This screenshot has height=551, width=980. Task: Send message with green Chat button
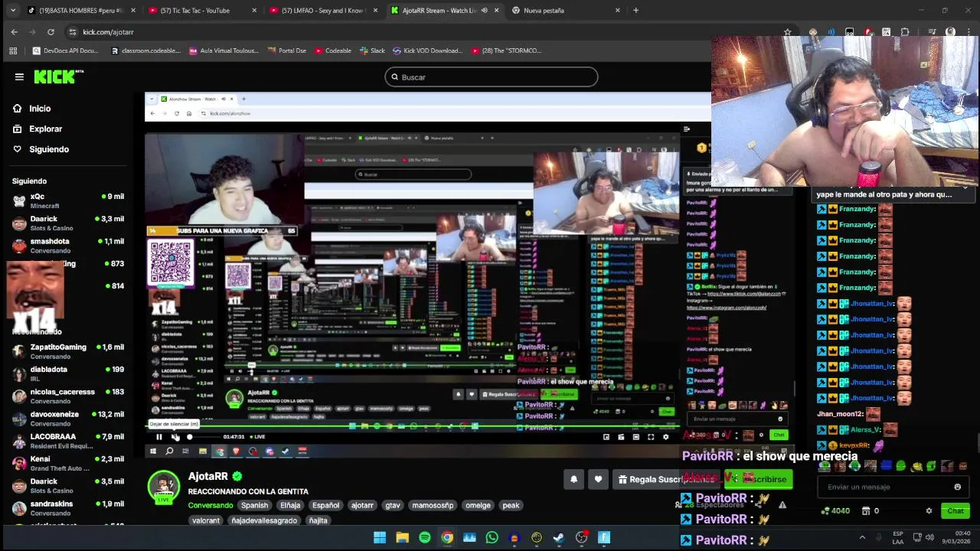[x=955, y=510]
